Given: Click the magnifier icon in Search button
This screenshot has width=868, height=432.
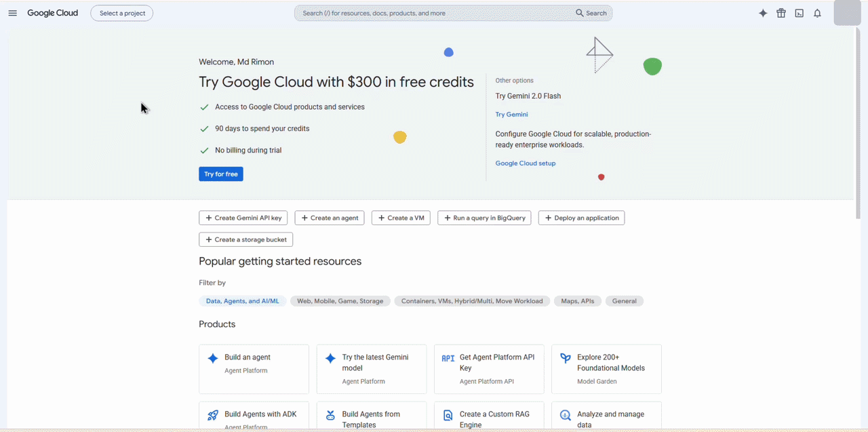Looking at the screenshot, I should tap(580, 13).
